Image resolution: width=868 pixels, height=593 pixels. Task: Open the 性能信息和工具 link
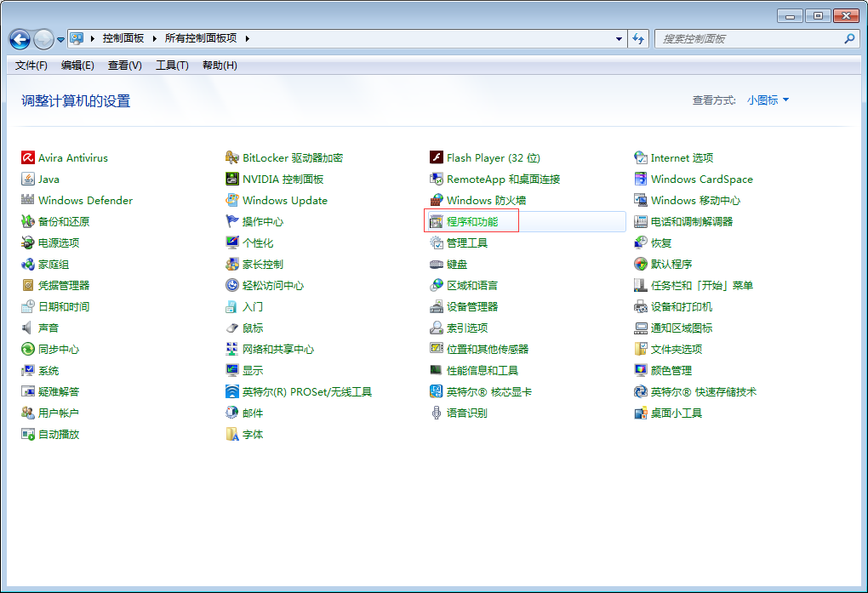coord(483,370)
